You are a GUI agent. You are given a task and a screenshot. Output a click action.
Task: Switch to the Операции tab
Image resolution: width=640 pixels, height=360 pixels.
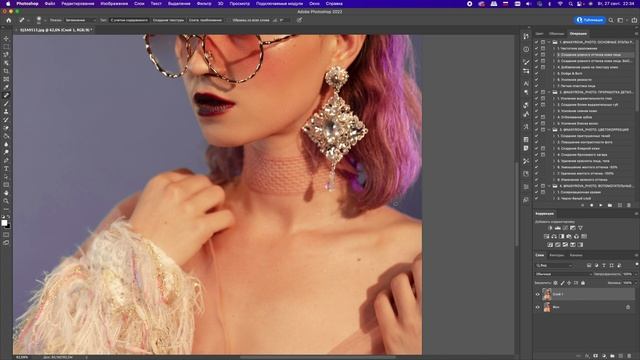click(x=578, y=33)
